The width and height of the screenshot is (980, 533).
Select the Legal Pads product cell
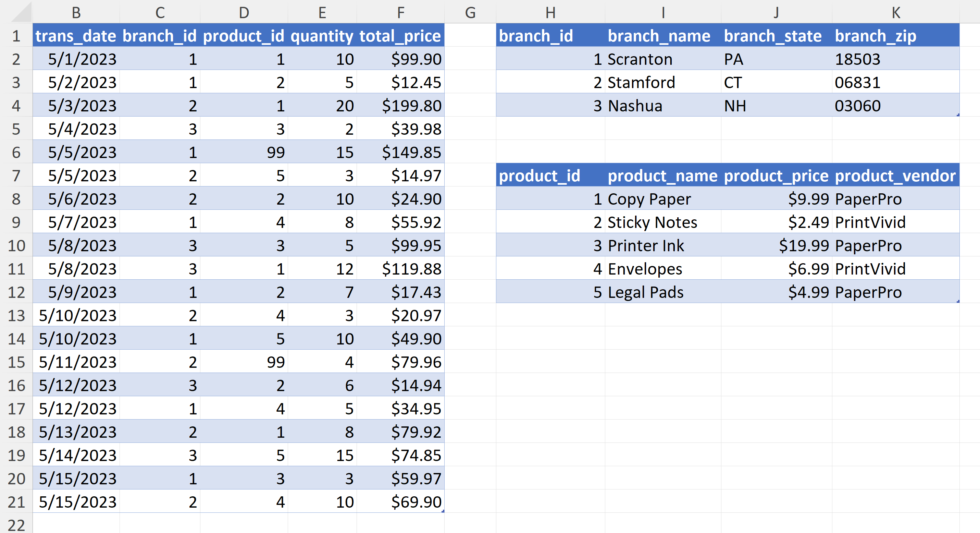point(663,292)
